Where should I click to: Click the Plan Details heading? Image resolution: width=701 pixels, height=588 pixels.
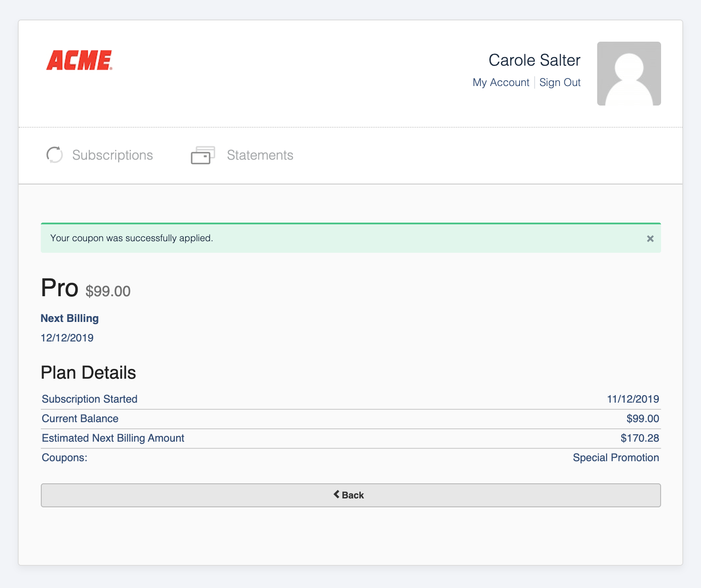[x=88, y=372]
